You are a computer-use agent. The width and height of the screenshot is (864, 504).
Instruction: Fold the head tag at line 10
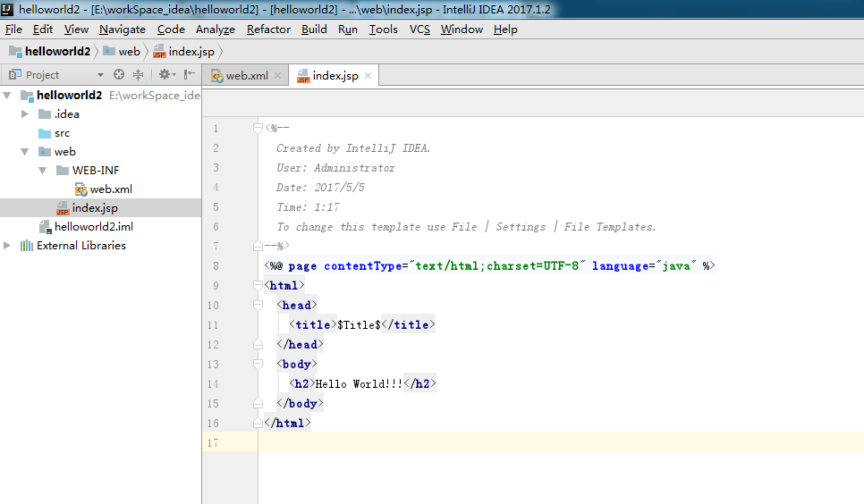(x=258, y=305)
